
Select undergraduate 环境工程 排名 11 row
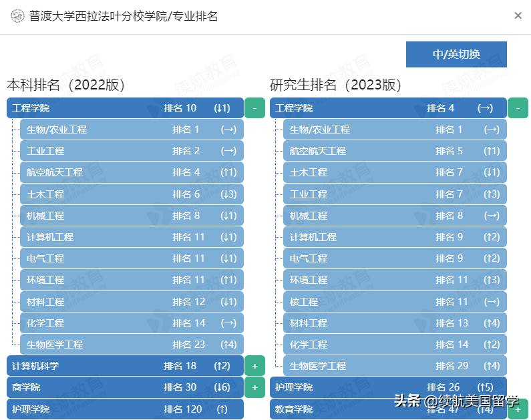coord(132,280)
